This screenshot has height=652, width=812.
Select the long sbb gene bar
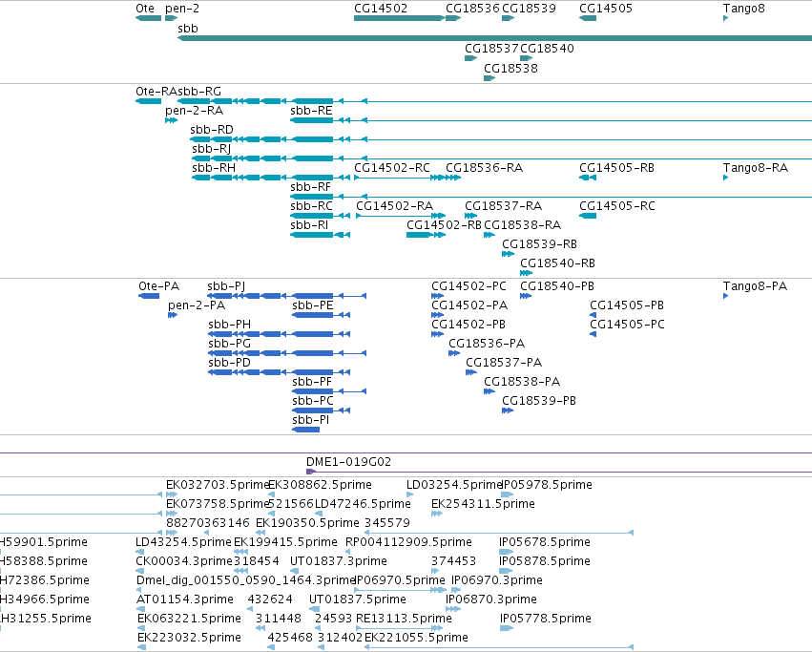[494, 38]
